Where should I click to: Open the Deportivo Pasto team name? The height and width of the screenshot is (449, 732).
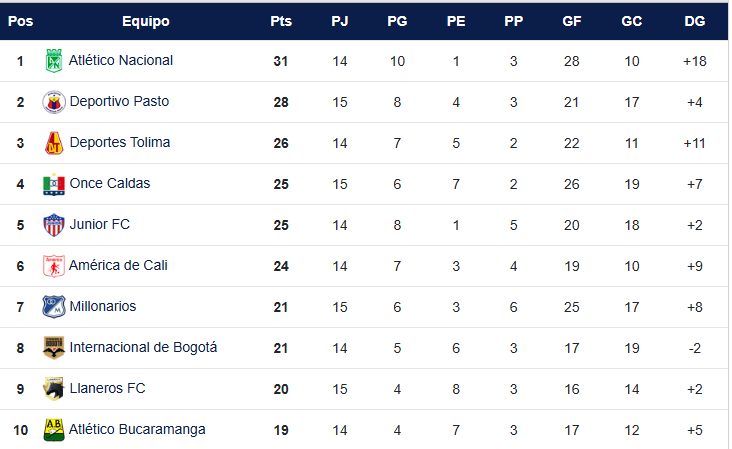coord(119,102)
